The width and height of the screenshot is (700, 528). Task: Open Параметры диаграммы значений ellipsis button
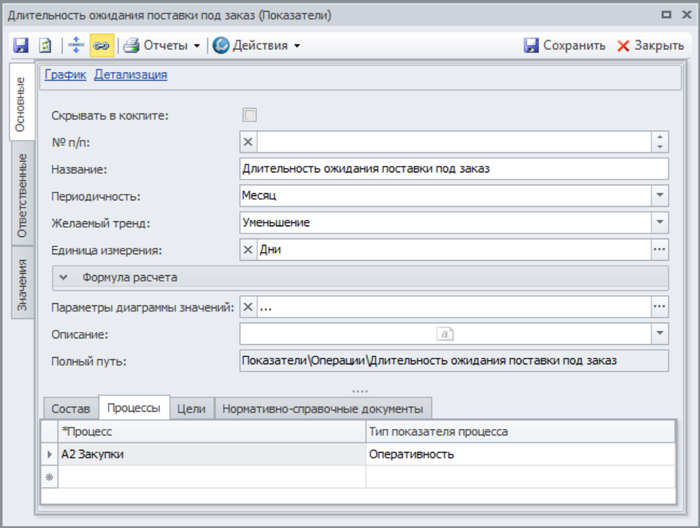(x=659, y=307)
